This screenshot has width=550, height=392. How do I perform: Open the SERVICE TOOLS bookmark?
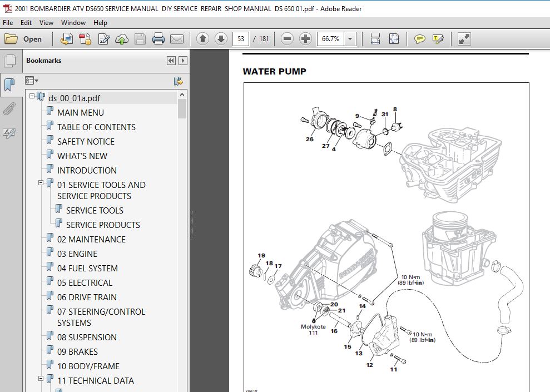click(x=95, y=210)
